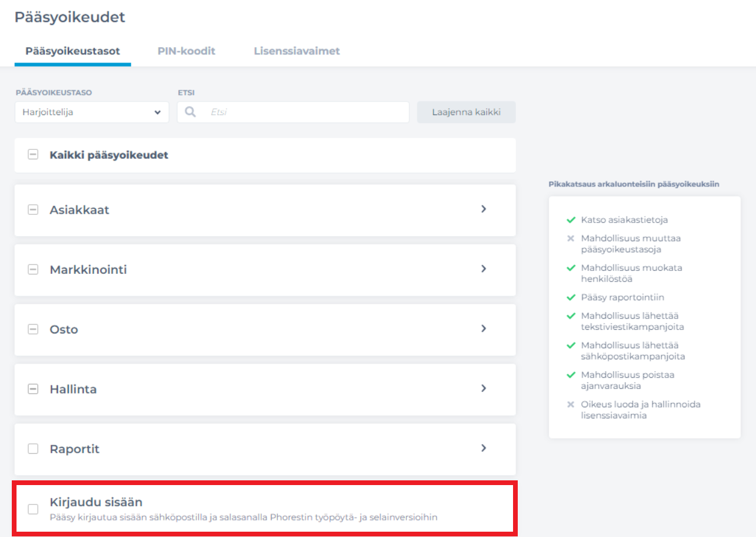Click green checkmark beside Pääsy raportointiin

click(570, 297)
